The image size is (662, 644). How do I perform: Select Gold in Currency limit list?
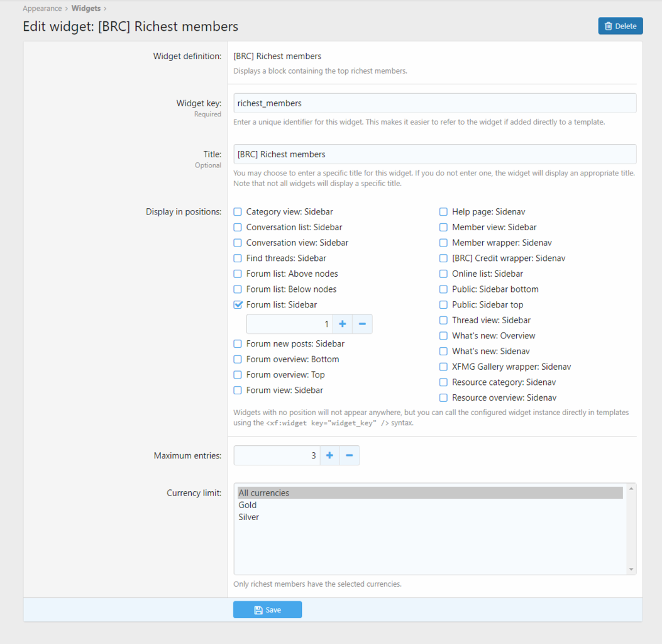(x=248, y=505)
